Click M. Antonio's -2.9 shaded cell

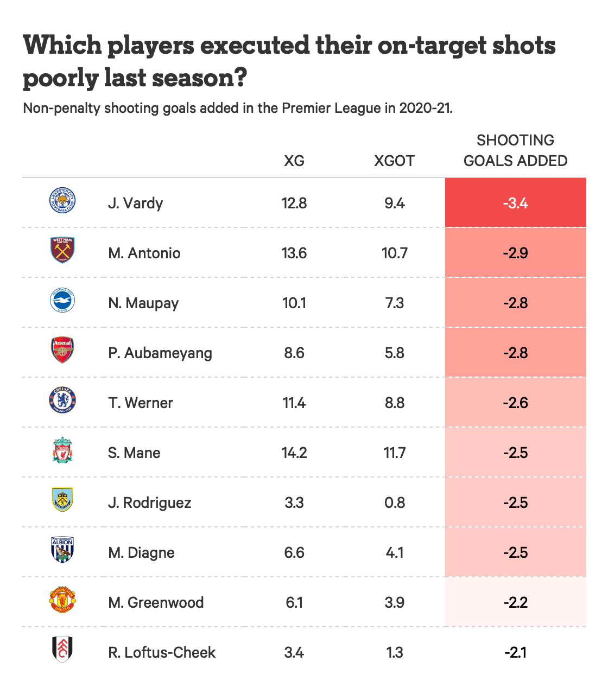[515, 253]
